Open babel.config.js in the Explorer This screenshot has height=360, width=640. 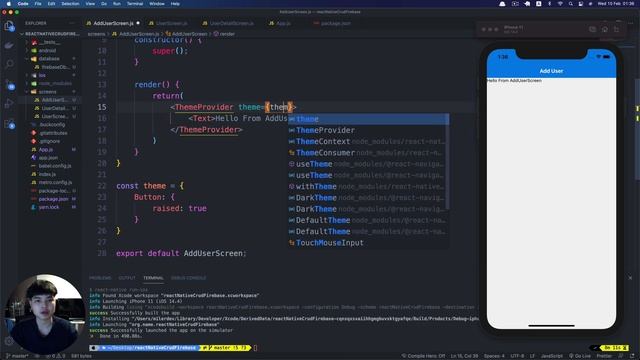click(50, 166)
